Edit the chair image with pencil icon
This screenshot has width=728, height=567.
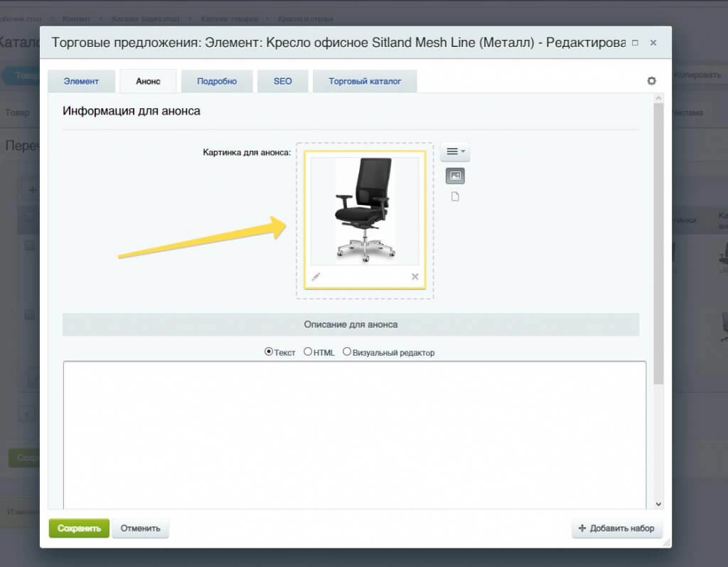pyautogui.click(x=316, y=277)
